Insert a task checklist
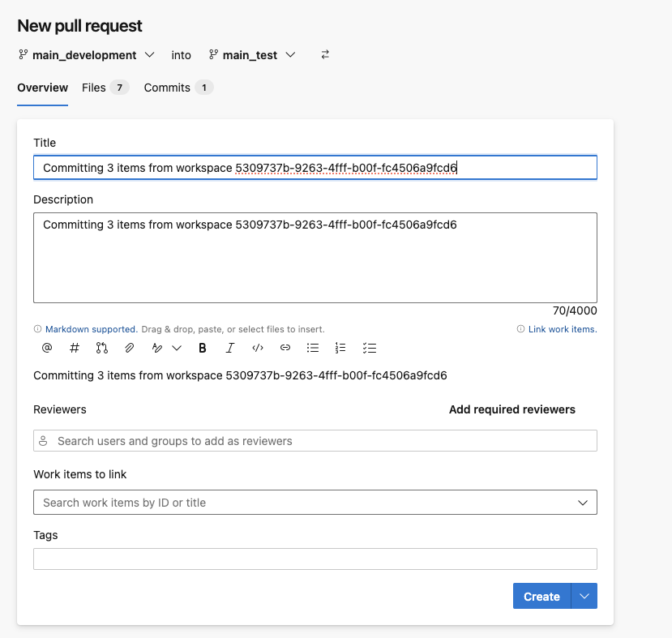 pyautogui.click(x=370, y=348)
